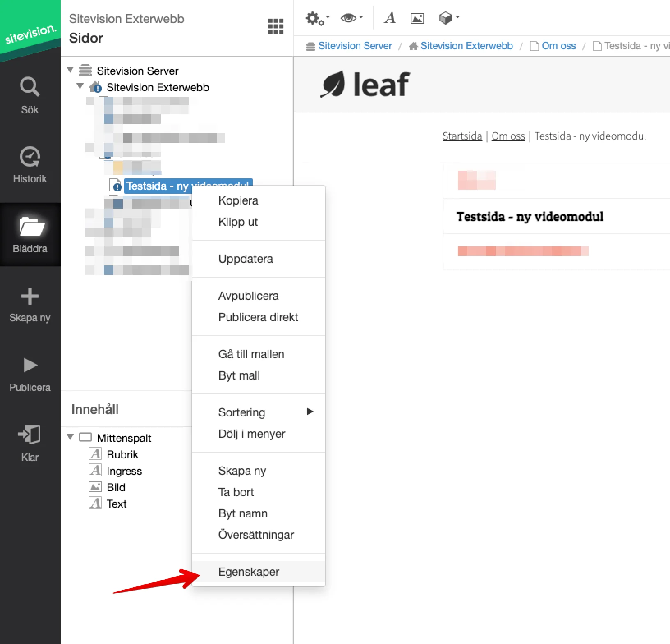Screen dimensions: 670x644
Task: Select Ta bort menu entry
Action: click(x=259, y=492)
